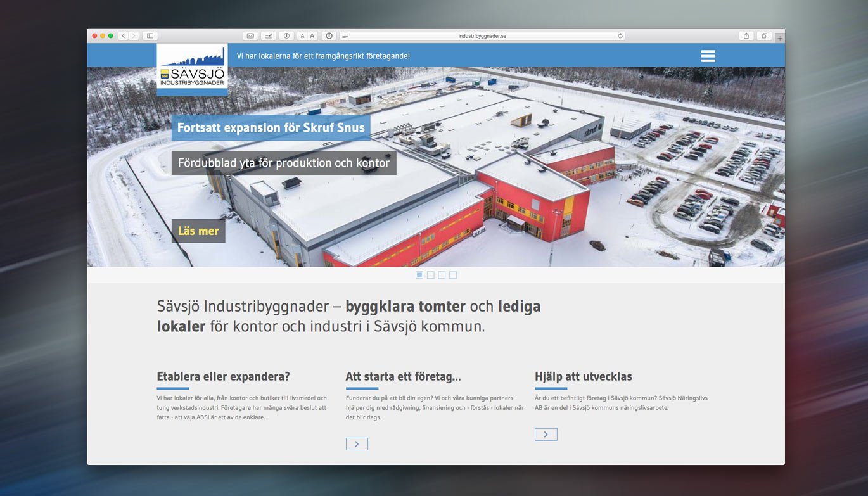
Task: Click the 'Etablera eller expandera?' heading
Action: pyautogui.click(x=223, y=376)
